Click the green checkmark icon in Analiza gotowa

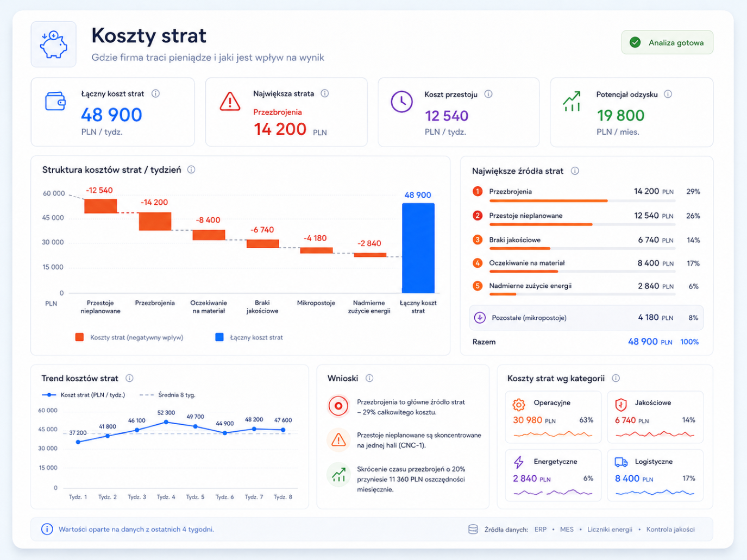pyautogui.click(x=635, y=42)
